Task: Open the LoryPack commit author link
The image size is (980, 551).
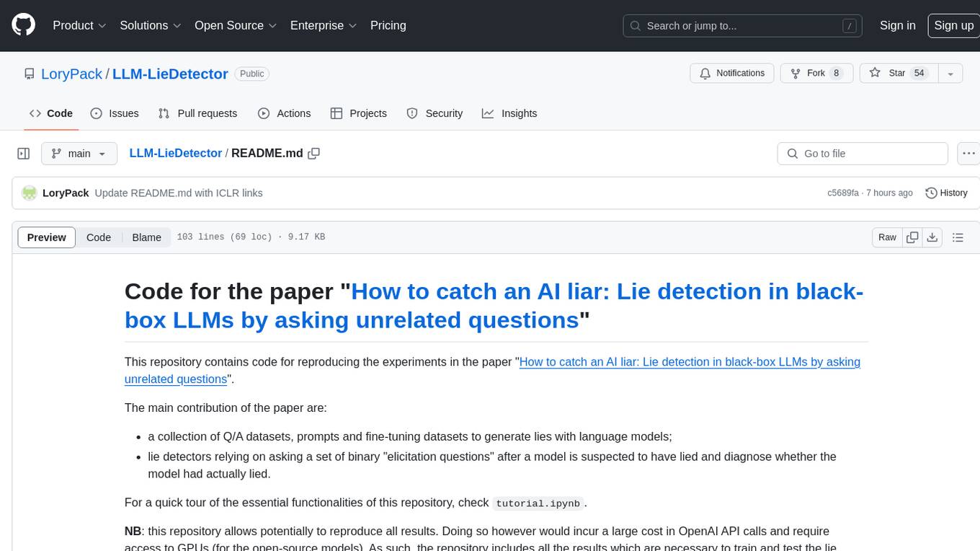Action: coord(66,193)
